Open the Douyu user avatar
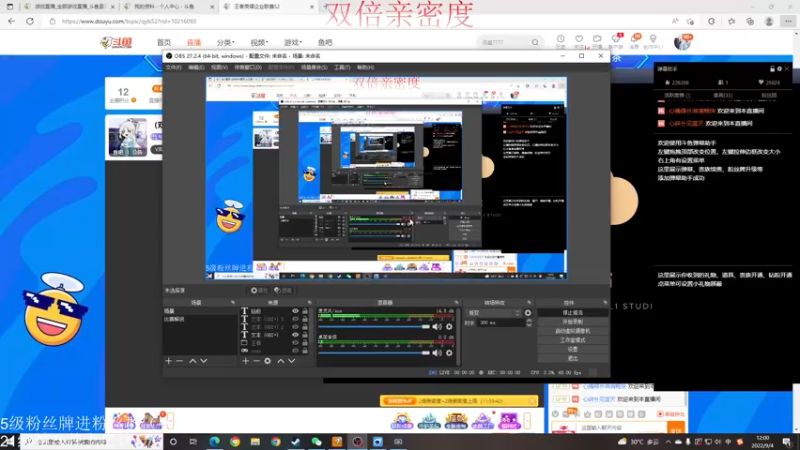The width and height of the screenshot is (800, 450). pos(682,42)
